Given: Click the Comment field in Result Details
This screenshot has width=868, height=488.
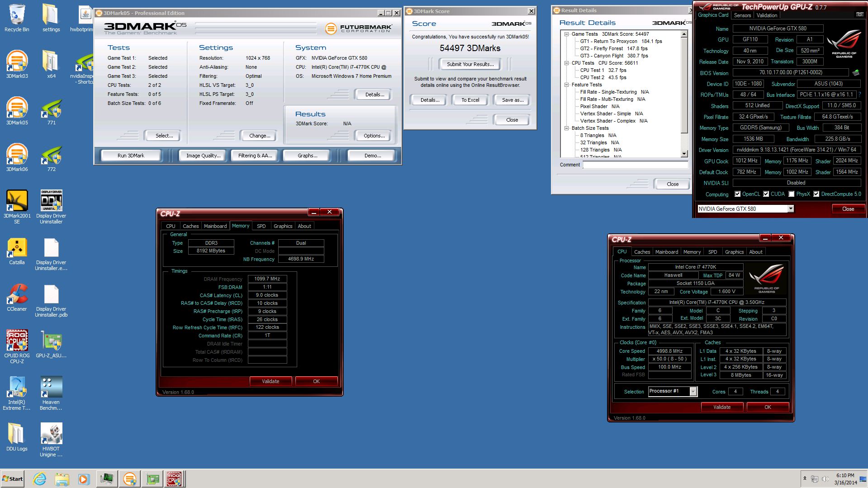Looking at the screenshot, I should (x=636, y=165).
